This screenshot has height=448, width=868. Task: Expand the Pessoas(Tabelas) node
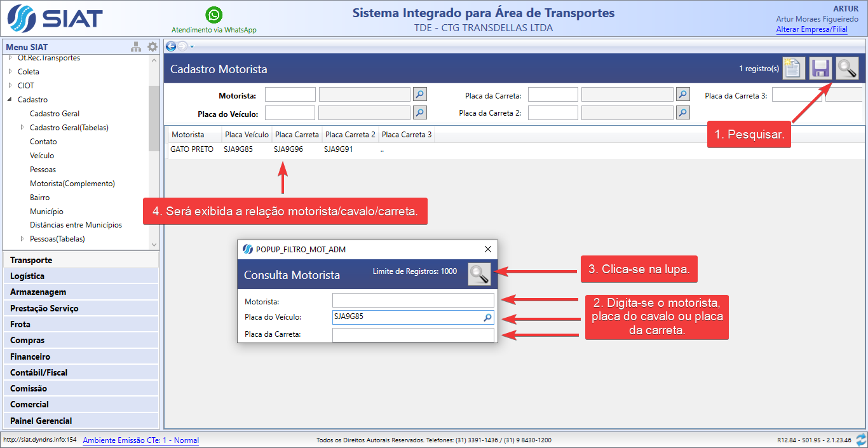(x=23, y=239)
